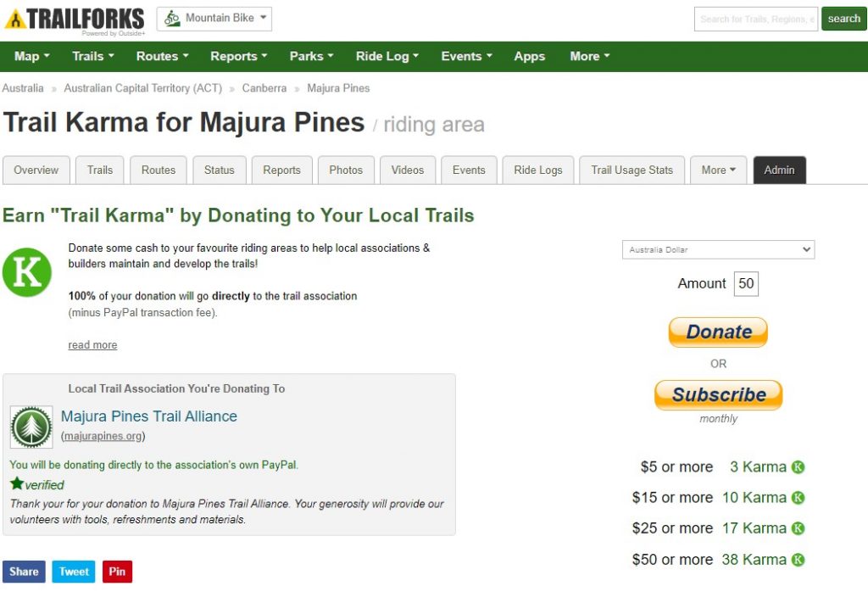The width and height of the screenshot is (868, 592).
Task: Click the Karma icon beside 3 Karma
Action: pyautogui.click(x=798, y=467)
